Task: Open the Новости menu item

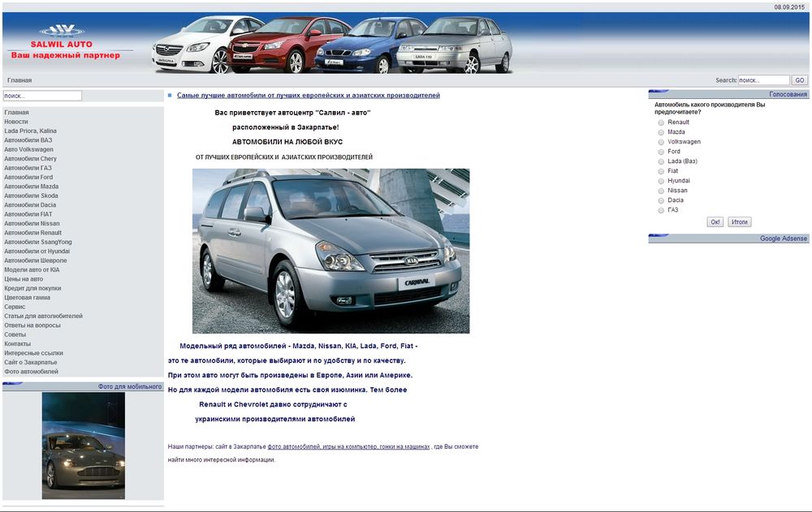Action: pos(16,122)
